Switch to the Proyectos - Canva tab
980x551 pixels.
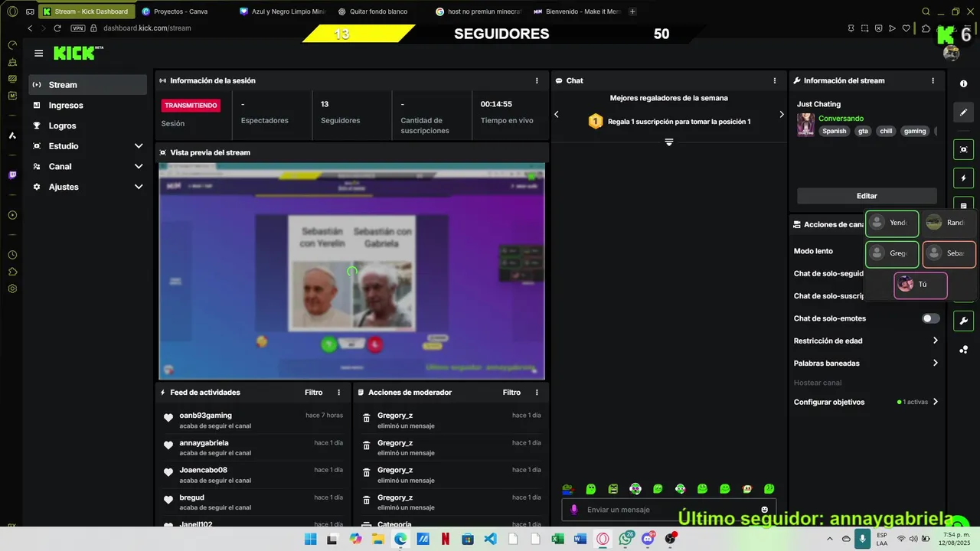181,11
